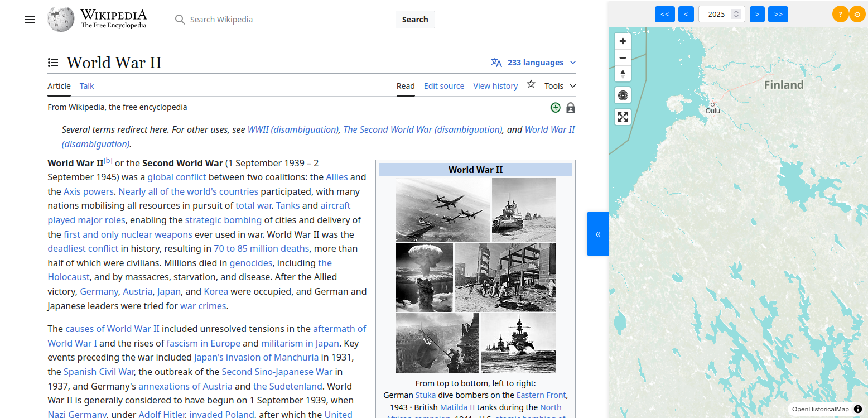Toggle the table of contents icon

pos(53,63)
